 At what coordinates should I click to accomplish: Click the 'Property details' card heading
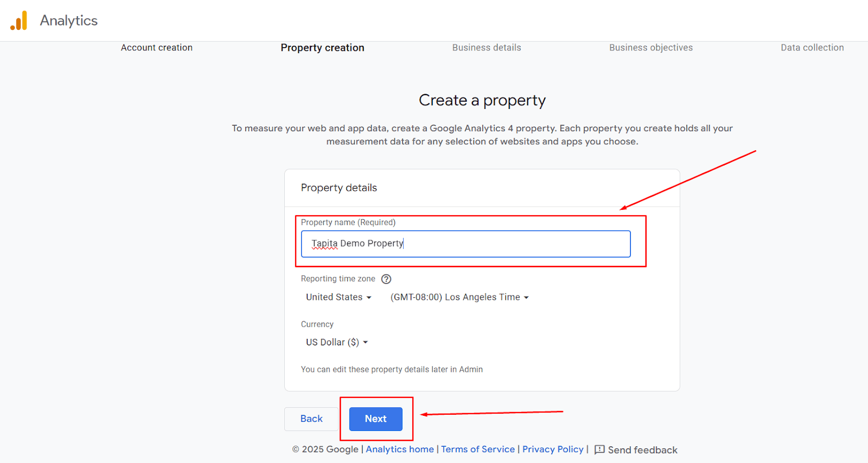click(339, 188)
